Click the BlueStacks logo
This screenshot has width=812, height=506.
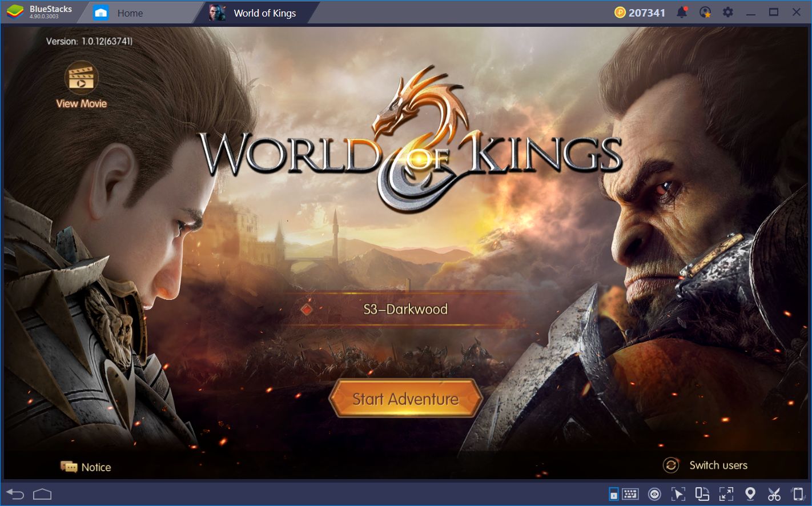pyautogui.click(x=14, y=12)
